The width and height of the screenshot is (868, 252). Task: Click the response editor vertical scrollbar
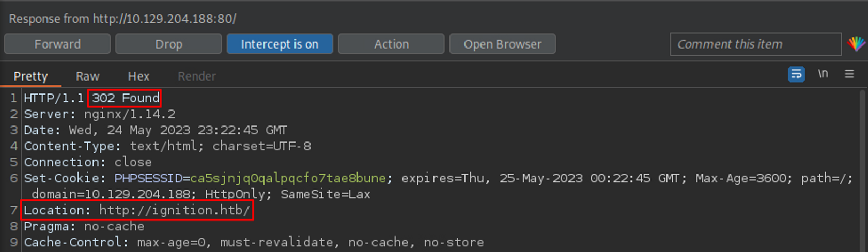point(862,170)
